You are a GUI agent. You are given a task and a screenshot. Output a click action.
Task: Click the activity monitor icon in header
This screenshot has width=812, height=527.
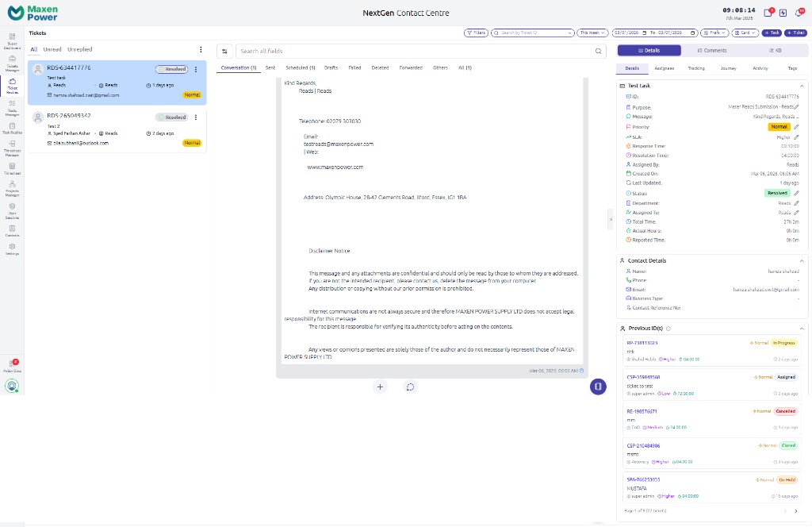point(783,13)
